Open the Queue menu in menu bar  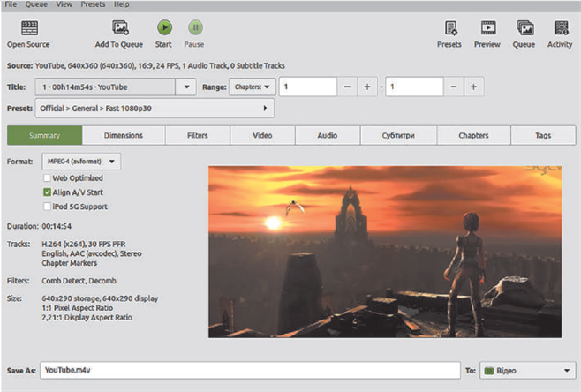(38, 4)
